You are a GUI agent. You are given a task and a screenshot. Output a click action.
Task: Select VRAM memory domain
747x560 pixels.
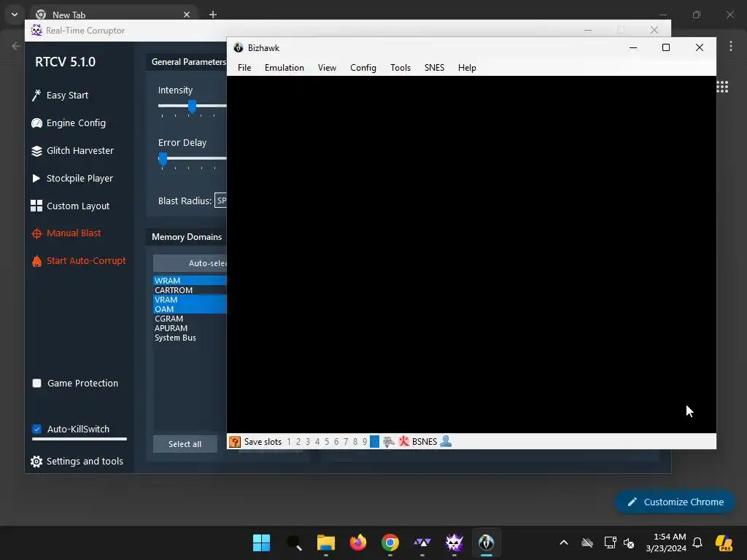[x=190, y=300]
